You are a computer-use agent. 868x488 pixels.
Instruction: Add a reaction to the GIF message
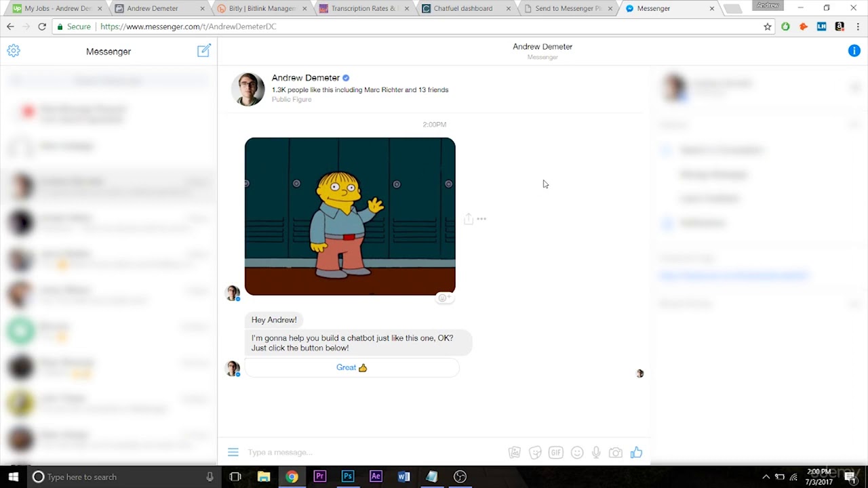click(x=444, y=298)
